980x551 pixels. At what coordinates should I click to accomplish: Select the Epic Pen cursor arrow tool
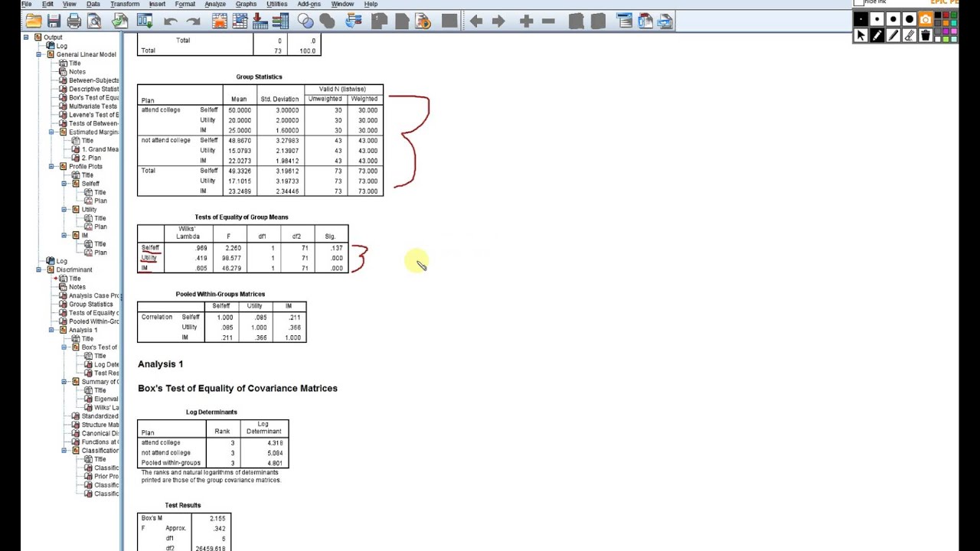click(x=861, y=35)
